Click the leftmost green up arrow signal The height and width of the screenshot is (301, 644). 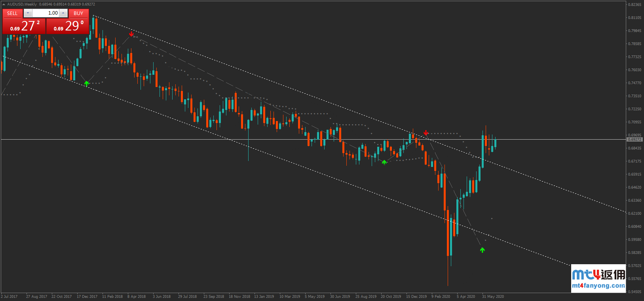(x=87, y=83)
